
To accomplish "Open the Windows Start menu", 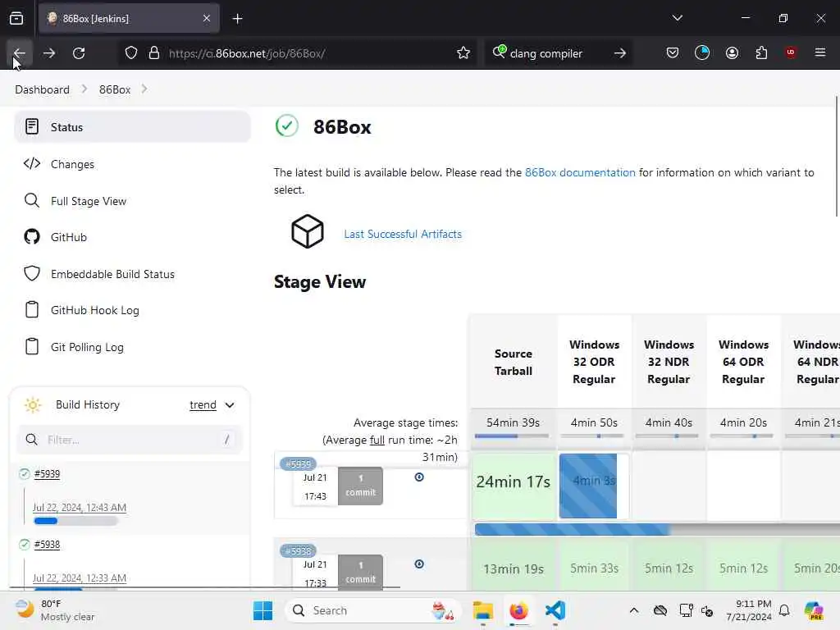I will (262, 610).
